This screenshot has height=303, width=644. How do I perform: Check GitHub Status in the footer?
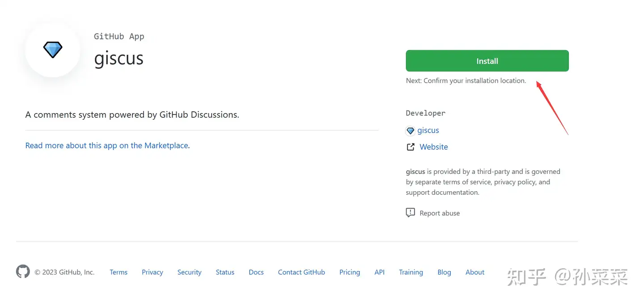pos(225,272)
